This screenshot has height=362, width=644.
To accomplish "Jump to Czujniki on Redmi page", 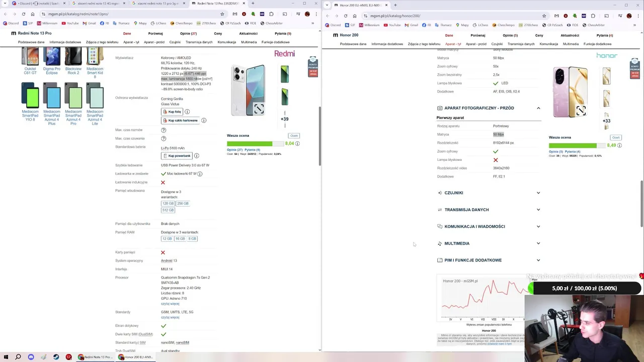I will pos(175,42).
